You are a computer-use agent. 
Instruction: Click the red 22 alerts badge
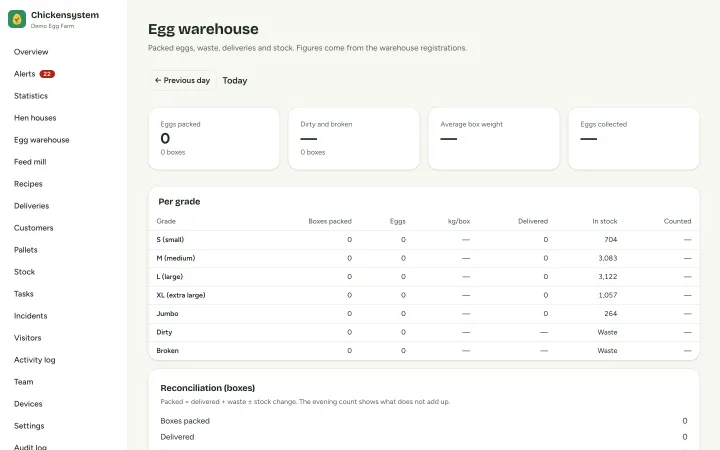pyautogui.click(x=47, y=74)
